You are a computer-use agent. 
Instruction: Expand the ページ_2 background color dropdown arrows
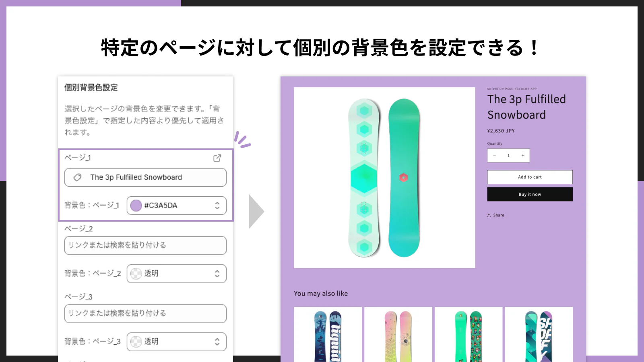[x=217, y=274]
